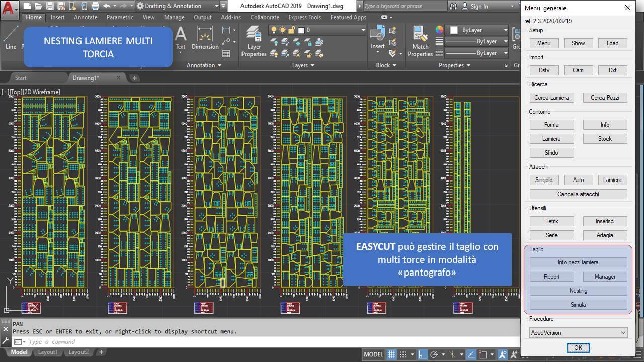This screenshot has width=644, height=362.
Task: Expand the Block panel arrow
Action: [x=394, y=65]
